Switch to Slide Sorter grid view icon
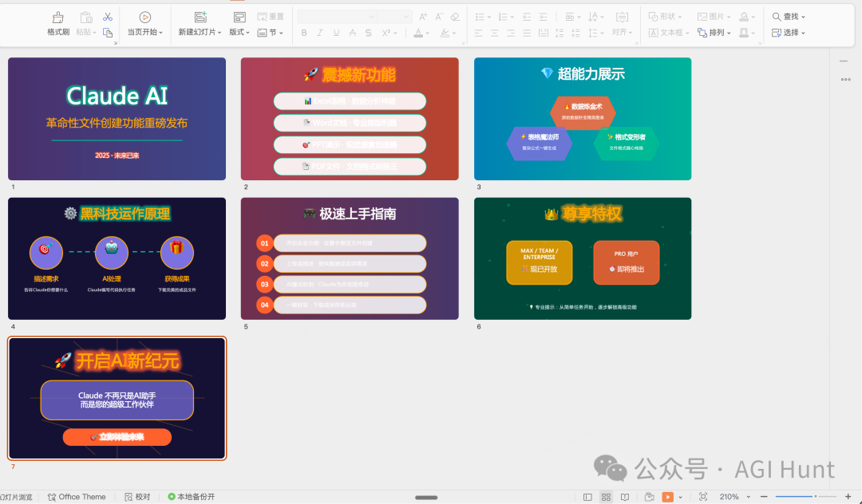 (606, 497)
